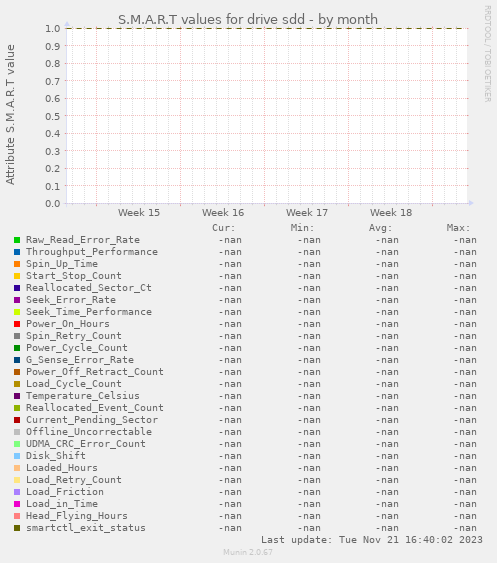This screenshot has width=497, height=563.
Task: Click the olive smartctl_exit_status legend swatch
Action: (x=17, y=528)
